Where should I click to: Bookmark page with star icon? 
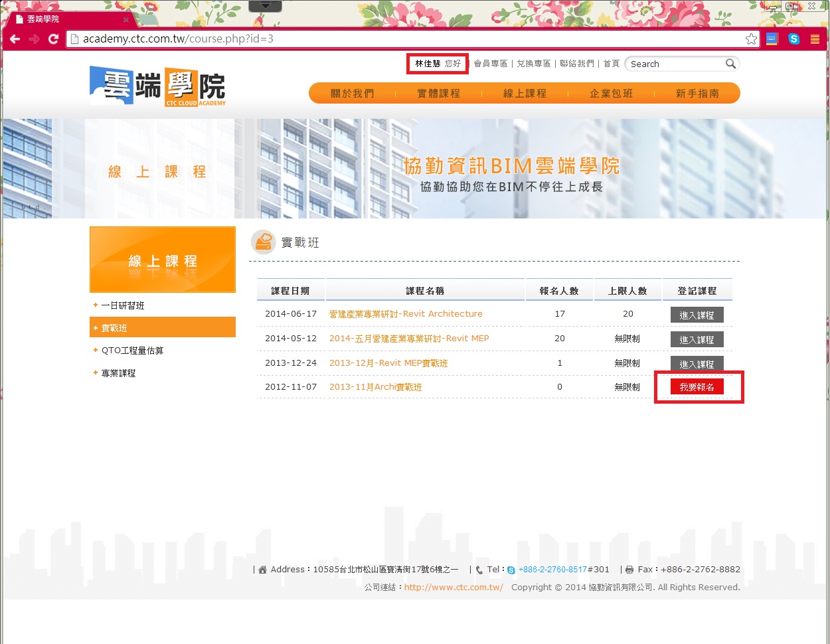coord(751,39)
